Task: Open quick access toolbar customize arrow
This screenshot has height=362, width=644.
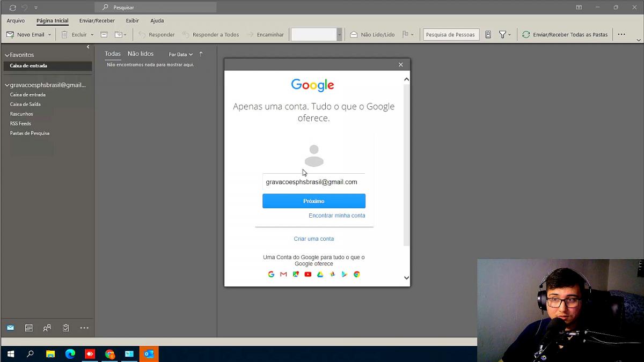Action: [36, 8]
